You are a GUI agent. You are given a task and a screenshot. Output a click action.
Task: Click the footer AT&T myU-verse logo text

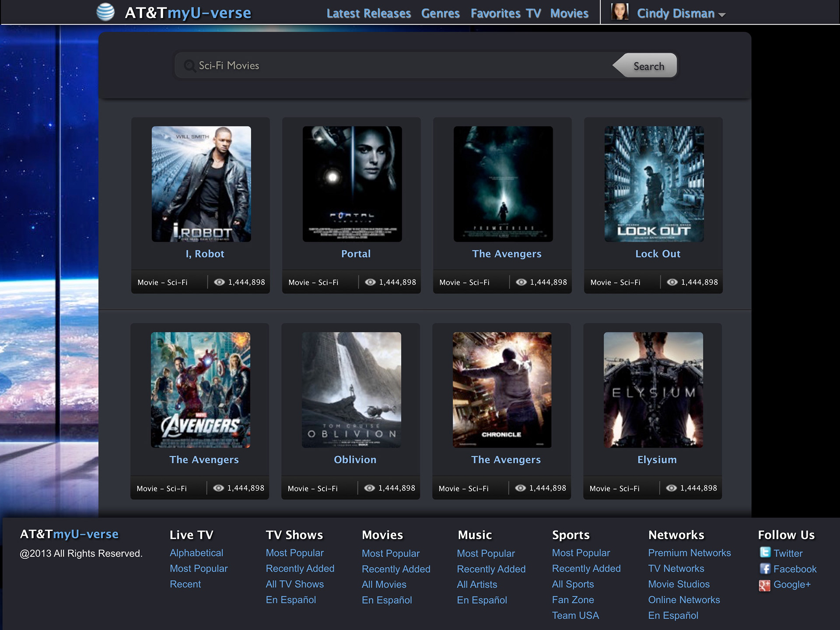tap(69, 534)
